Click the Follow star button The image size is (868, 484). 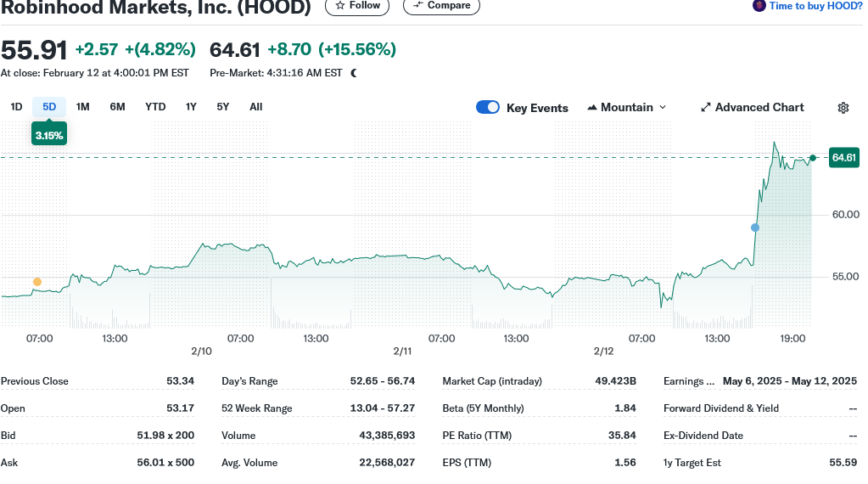coord(357,6)
